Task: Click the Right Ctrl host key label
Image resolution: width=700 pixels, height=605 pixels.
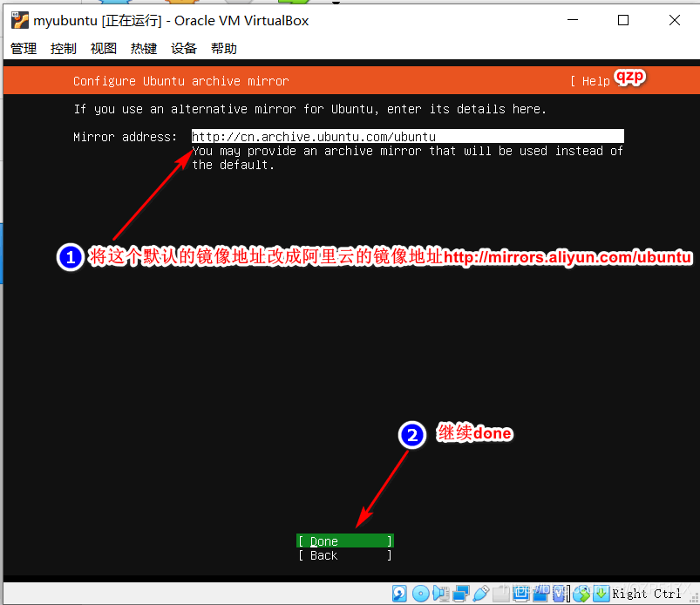Action: click(647, 594)
